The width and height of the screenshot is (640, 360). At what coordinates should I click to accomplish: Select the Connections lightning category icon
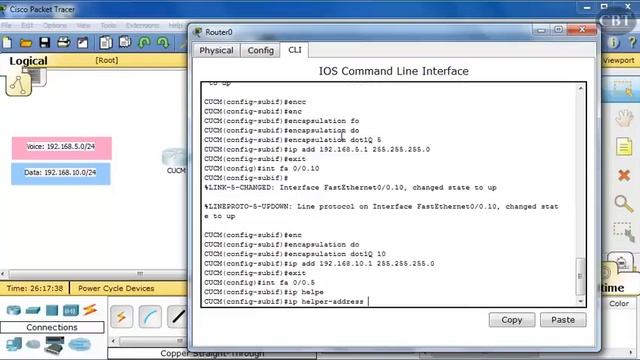90,310
